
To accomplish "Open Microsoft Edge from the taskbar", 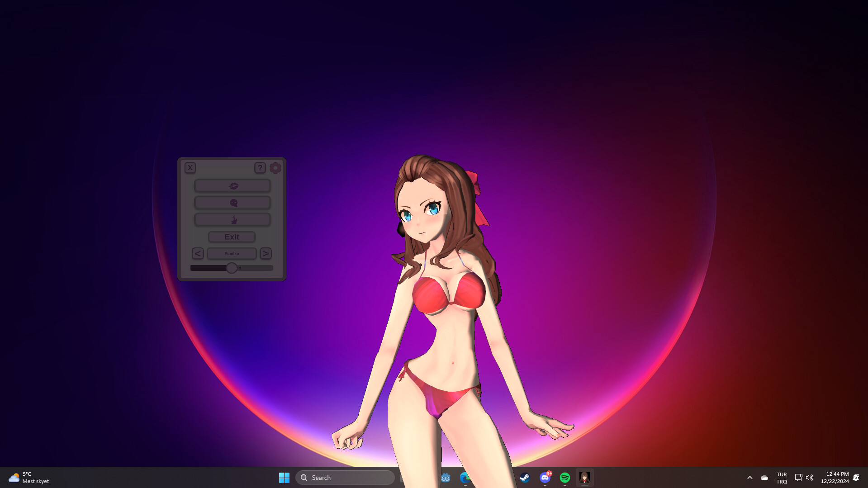I will pos(465,478).
